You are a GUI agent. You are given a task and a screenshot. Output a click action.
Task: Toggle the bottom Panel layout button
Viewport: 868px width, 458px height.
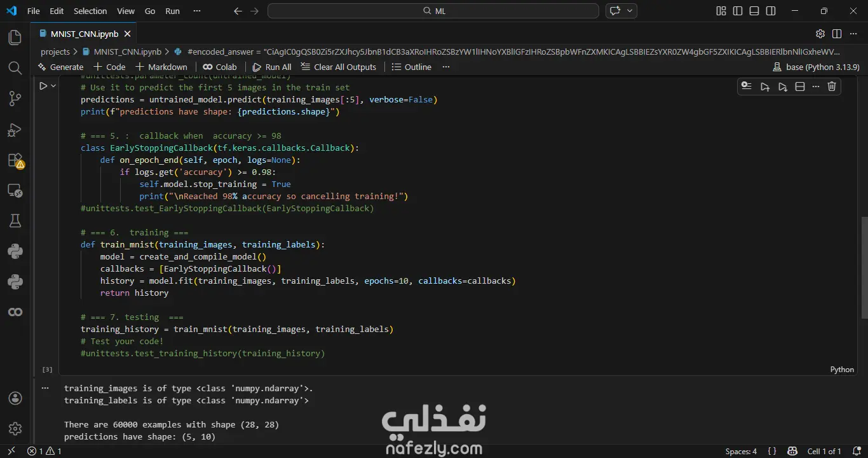[754, 11]
